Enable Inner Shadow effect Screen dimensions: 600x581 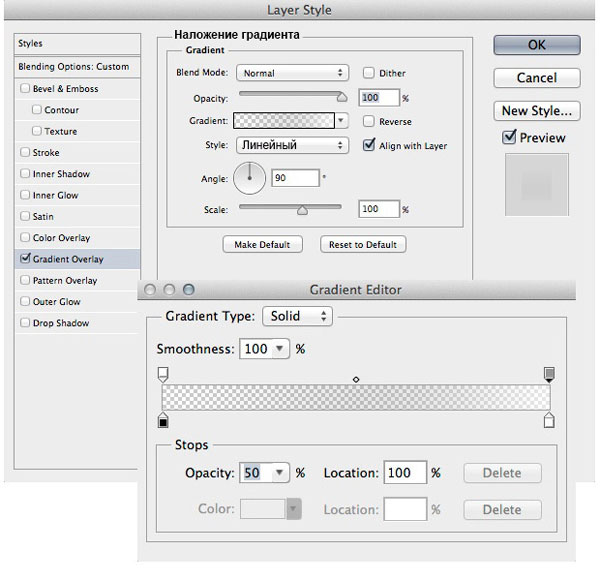25,174
